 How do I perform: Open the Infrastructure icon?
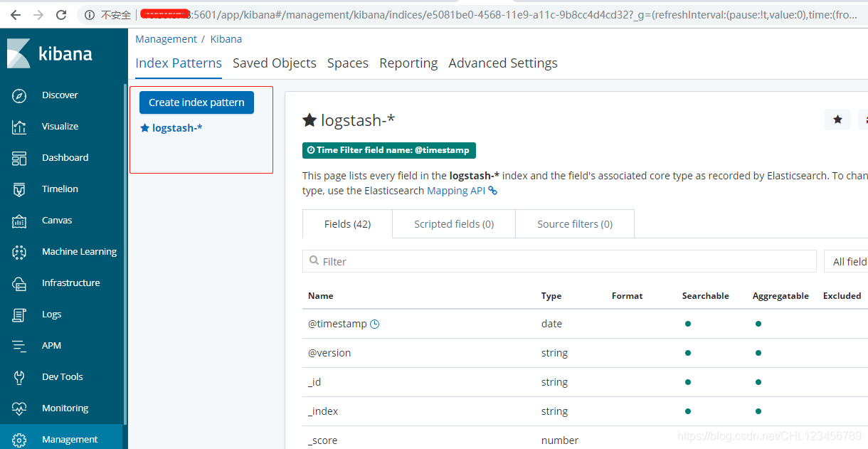pos(19,283)
